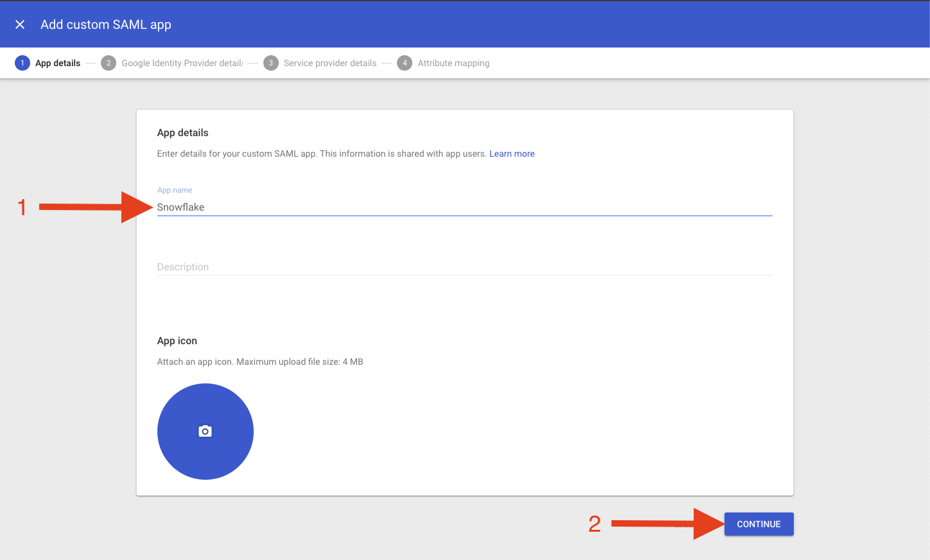The image size is (930, 560).
Task: Open the Learn more link
Action: 511,153
